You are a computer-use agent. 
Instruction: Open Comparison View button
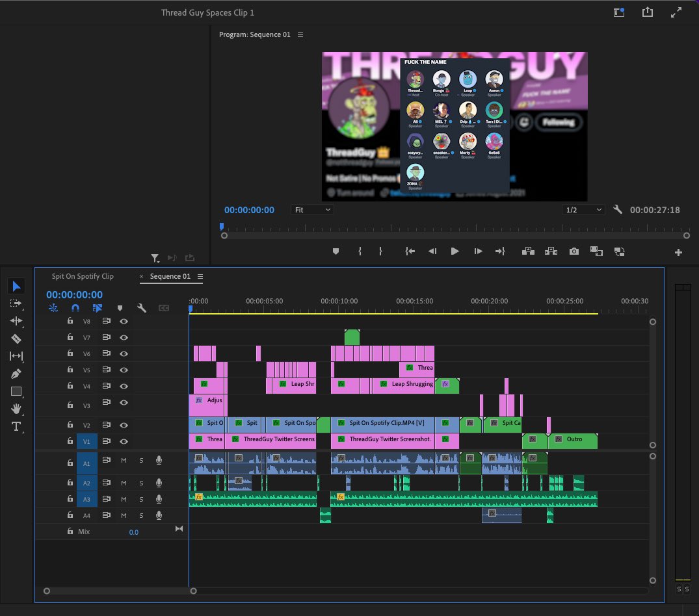click(596, 251)
